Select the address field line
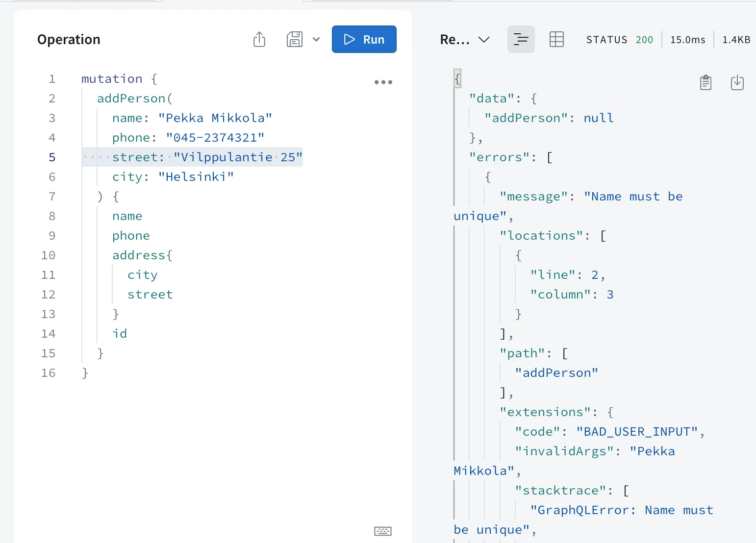The image size is (756, 543). coord(142,255)
